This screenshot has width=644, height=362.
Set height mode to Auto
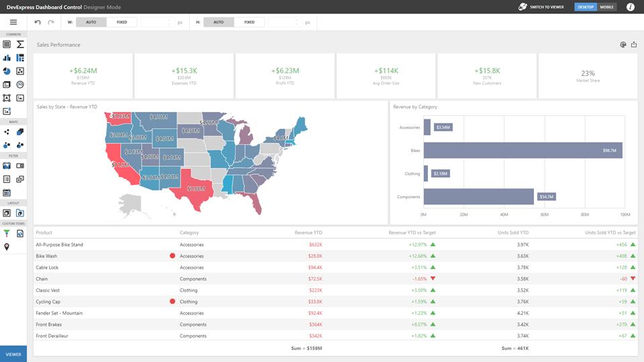tap(218, 22)
